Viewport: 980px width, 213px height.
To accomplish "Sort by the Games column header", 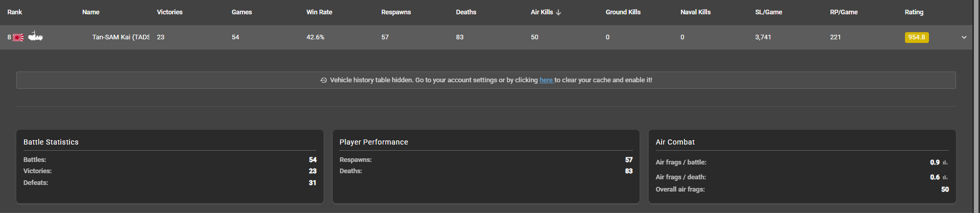I will coord(241,12).
